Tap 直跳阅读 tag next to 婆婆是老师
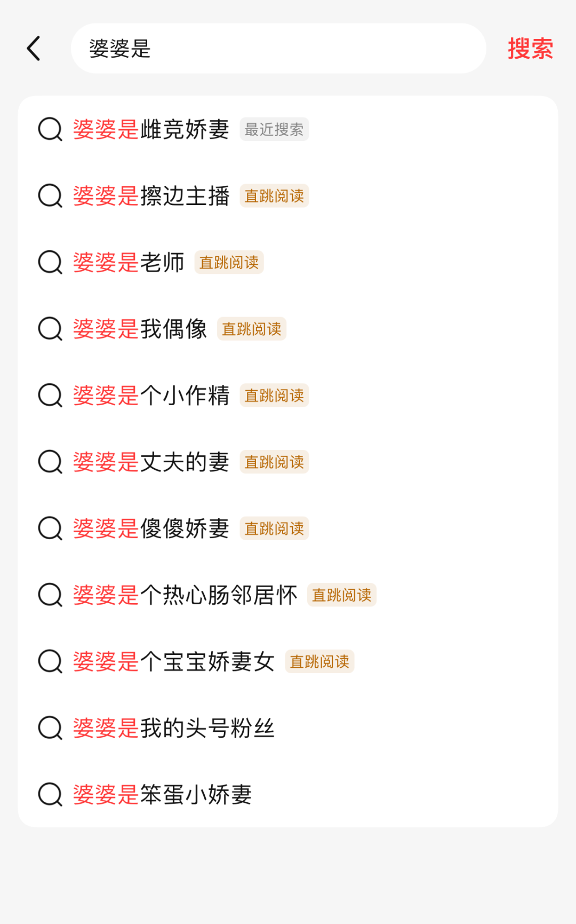This screenshot has height=924, width=576. click(229, 262)
